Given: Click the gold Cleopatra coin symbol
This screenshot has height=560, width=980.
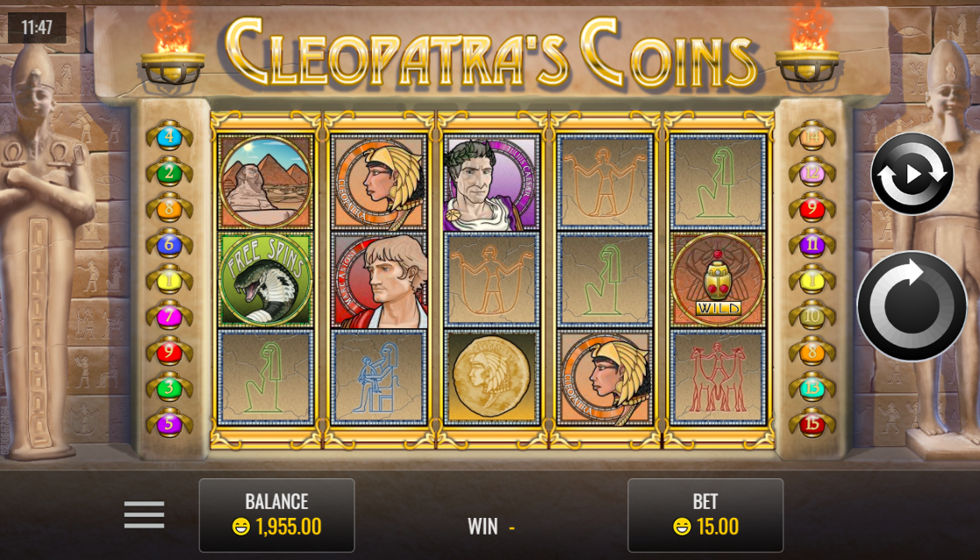Looking at the screenshot, I should [492, 377].
